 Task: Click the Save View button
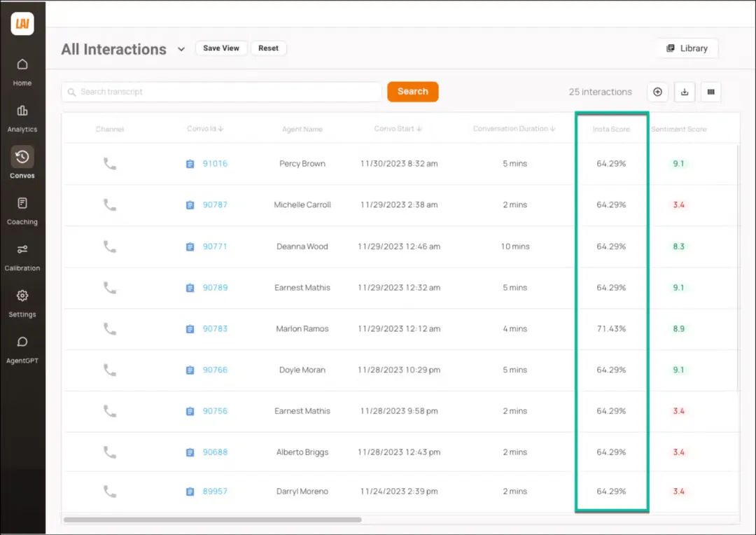pyautogui.click(x=220, y=48)
